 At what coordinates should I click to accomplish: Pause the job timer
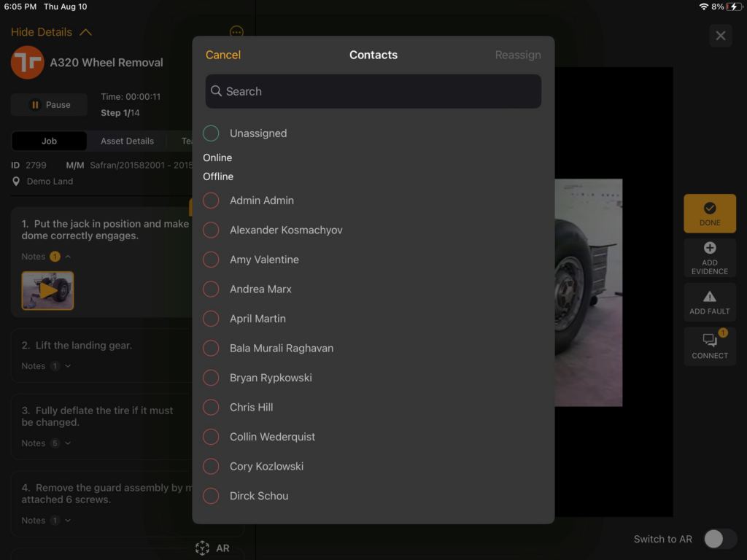49,105
